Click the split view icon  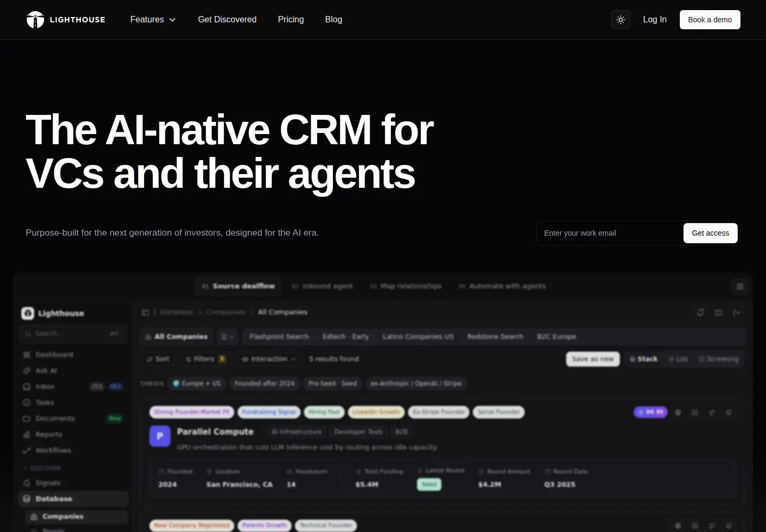tap(719, 313)
